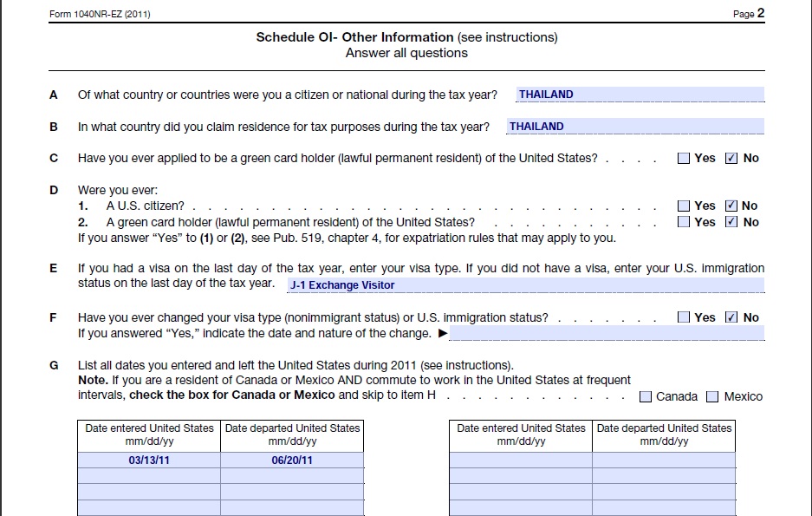Click 'Answer all questions' subtitle
812x516 pixels.
point(406,53)
